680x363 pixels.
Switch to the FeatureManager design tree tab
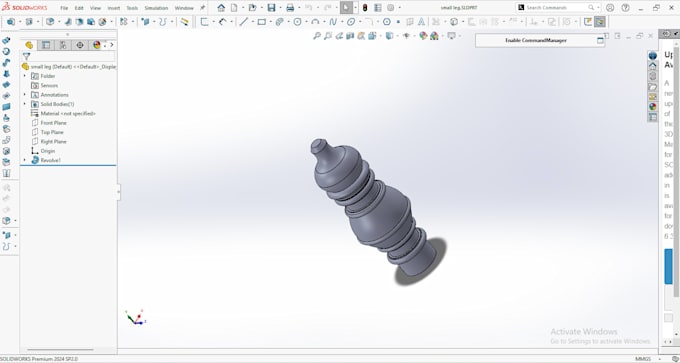29,45
